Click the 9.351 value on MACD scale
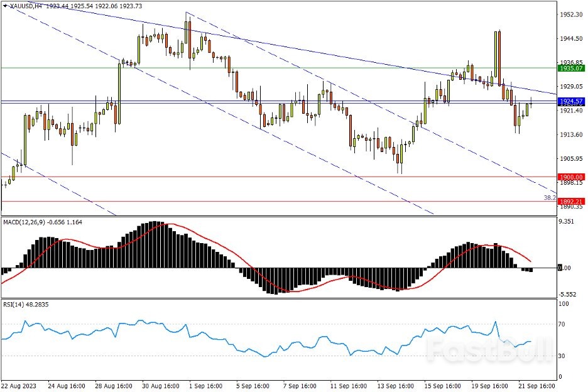Screen dimensions: 588x392 pos(567,221)
